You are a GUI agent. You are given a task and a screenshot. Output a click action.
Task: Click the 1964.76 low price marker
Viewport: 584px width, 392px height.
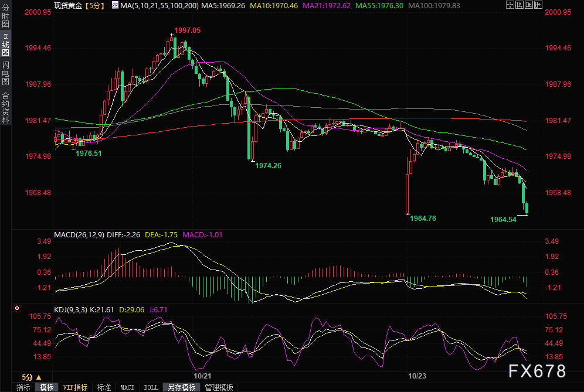423,219
